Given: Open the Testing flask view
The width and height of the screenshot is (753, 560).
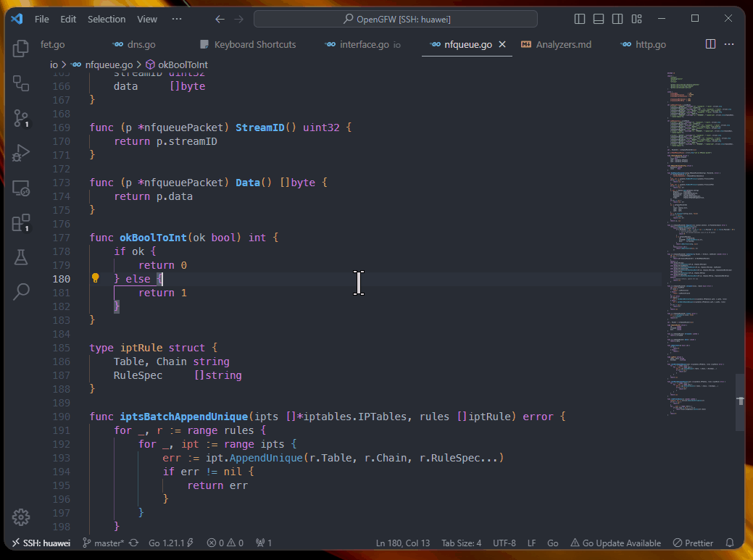Looking at the screenshot, I should pyautogui.click(x=21, y=257).
